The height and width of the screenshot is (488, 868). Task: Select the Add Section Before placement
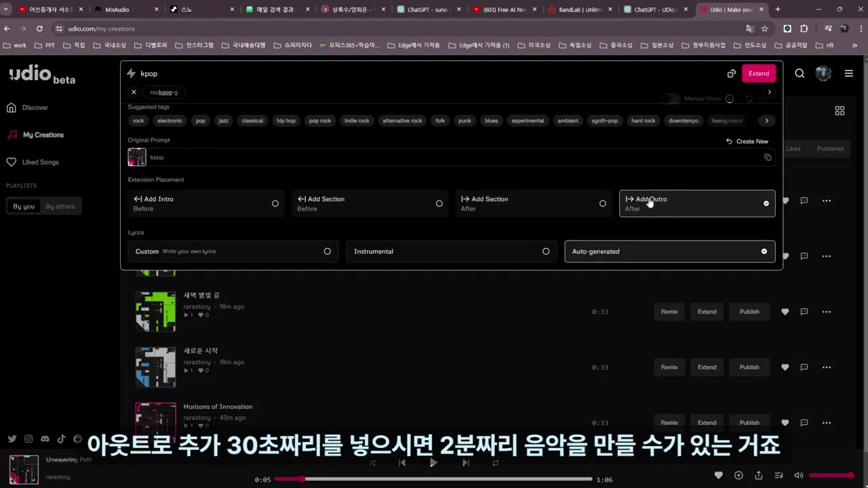click(370, 203)
